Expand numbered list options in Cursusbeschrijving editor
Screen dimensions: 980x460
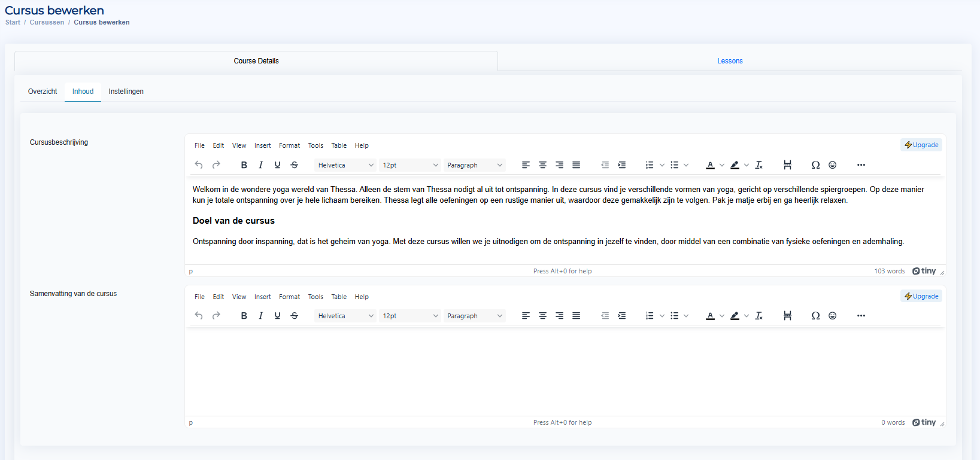[x=662, y=165]
